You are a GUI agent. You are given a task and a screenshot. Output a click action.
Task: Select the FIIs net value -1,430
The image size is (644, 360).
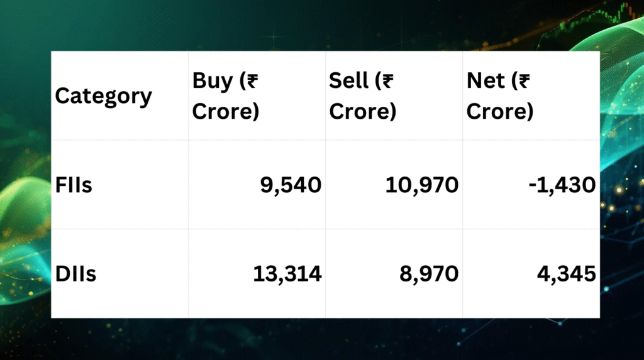coord(562,185)
